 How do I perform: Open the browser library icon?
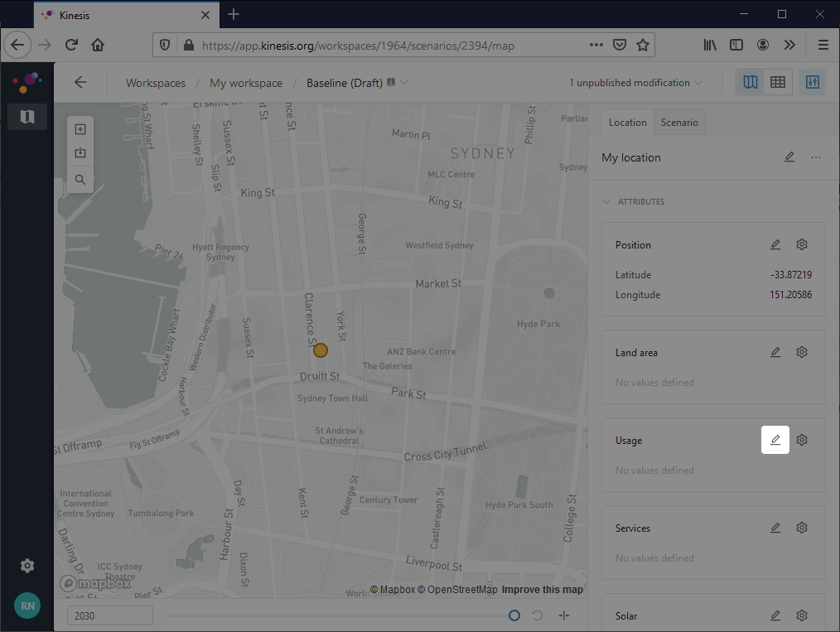click(x=710, y=45)
